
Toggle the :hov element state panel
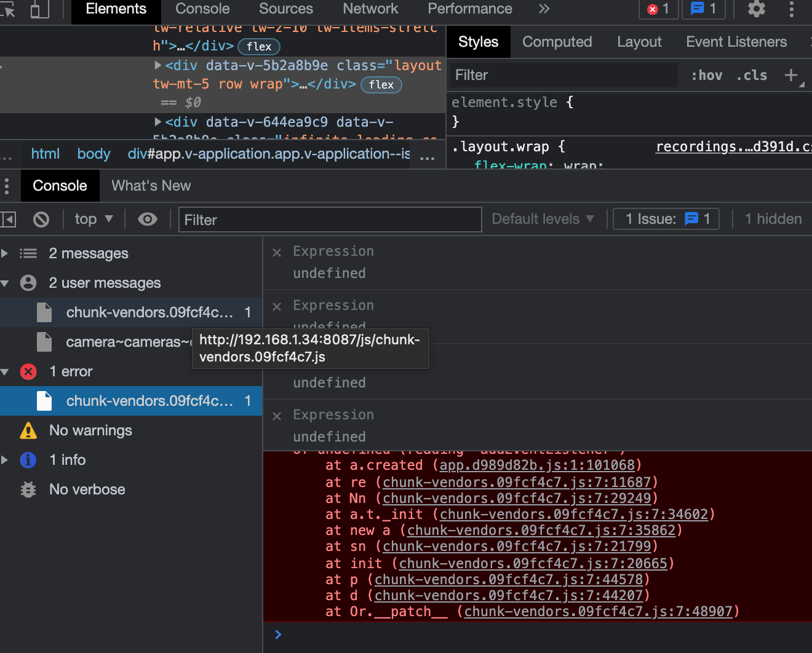coord(706,75)
